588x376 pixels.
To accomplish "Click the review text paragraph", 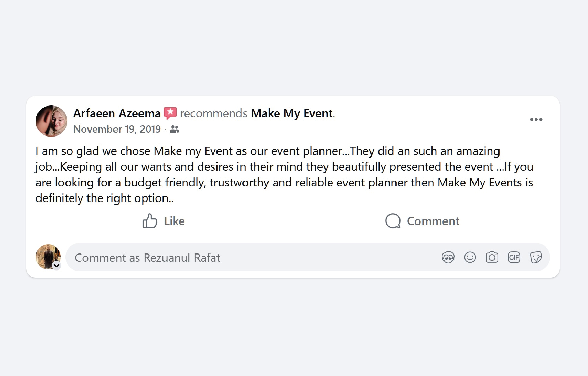I will pyautogui.click(x=284, y=174).
